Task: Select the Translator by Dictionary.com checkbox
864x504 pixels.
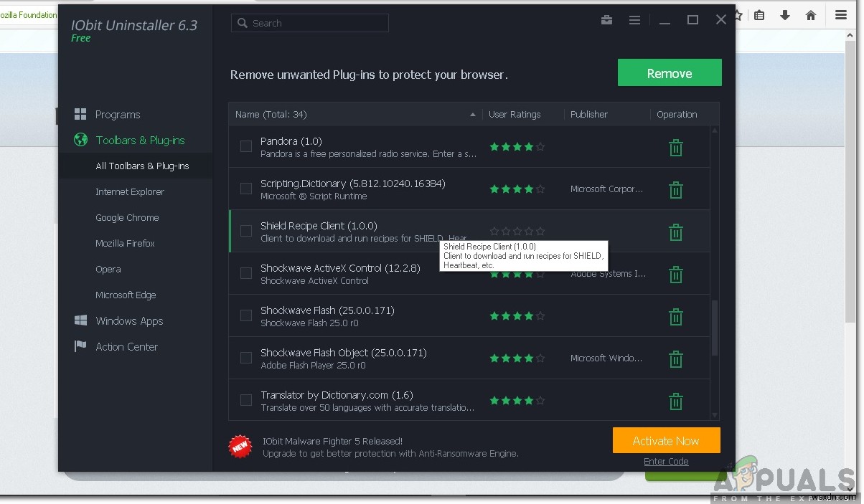Action: point(246,400)
